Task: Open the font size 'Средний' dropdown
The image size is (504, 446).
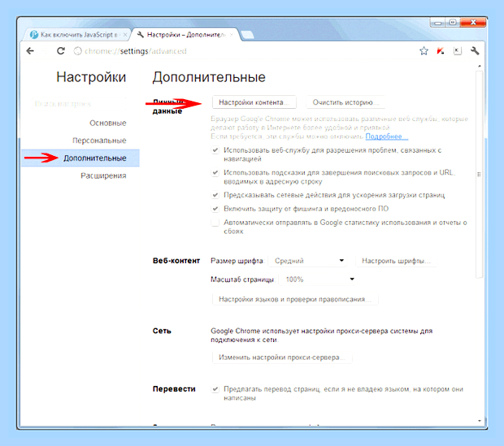Action: (307, 261)
